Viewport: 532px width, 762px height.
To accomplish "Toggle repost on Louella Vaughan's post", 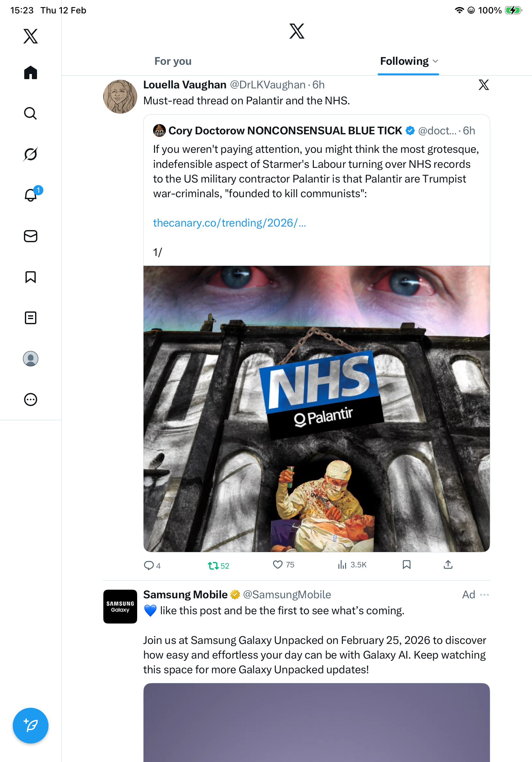I will (x=213, y=565).
